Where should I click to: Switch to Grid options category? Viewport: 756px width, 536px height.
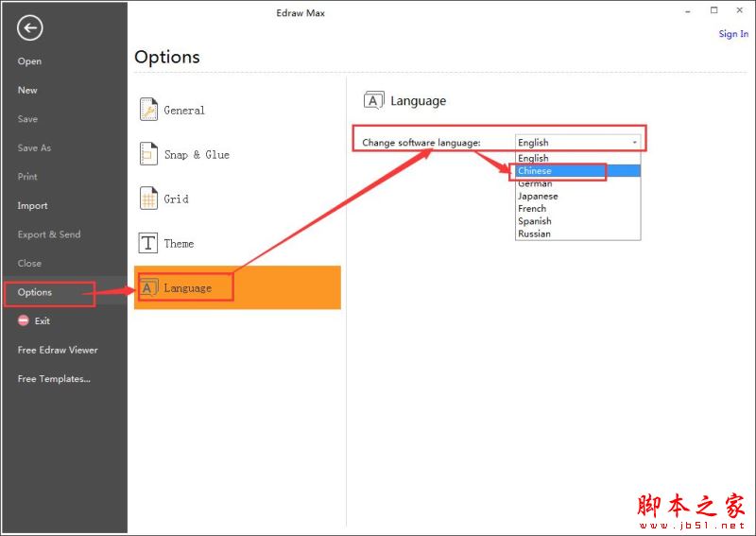237,199
